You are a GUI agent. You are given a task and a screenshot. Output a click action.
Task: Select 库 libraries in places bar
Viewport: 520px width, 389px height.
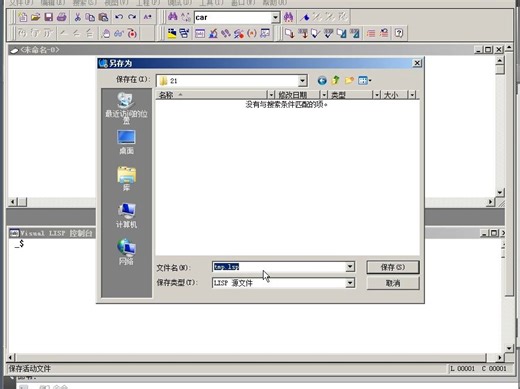[126, 179]
